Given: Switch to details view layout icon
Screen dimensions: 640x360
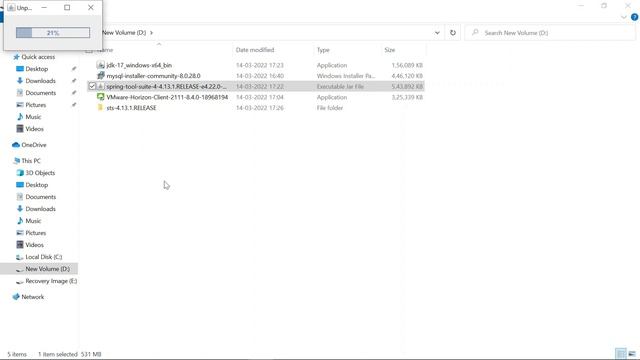Looking at the screenshot, I should (621, 353).
